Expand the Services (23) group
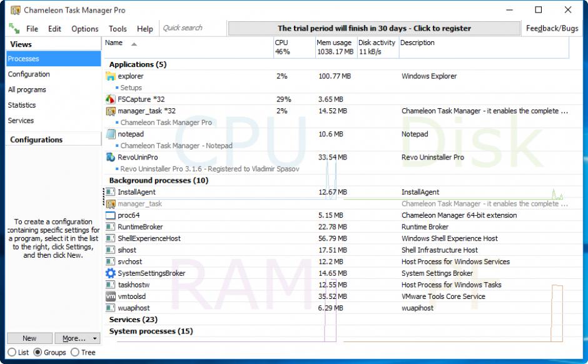Viewport: 588px width, 364px height. [x=133, y=320]
